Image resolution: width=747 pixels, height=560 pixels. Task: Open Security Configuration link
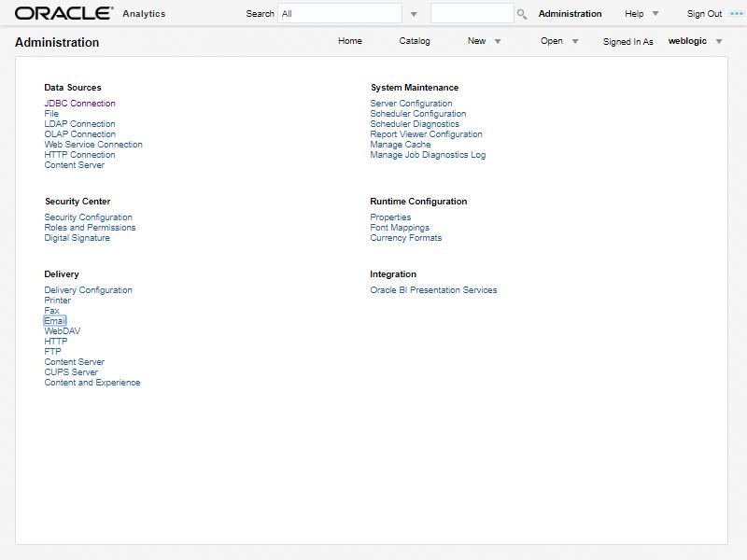click(88, 217)
